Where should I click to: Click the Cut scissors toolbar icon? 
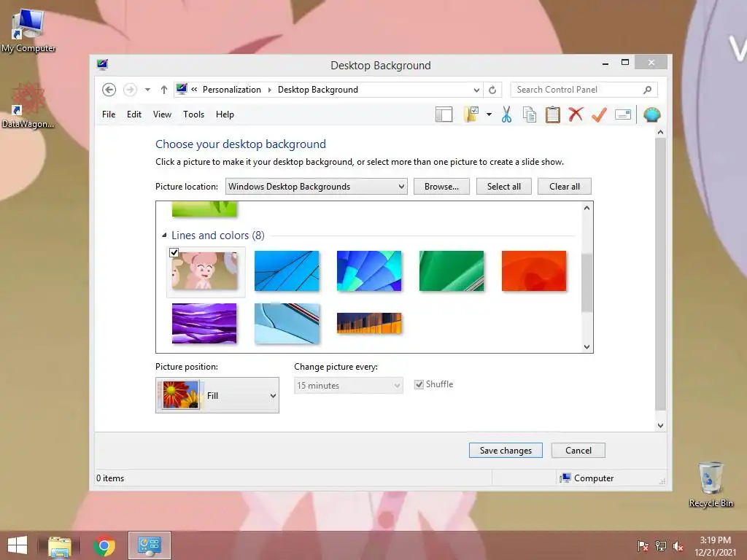pos(506,114)
